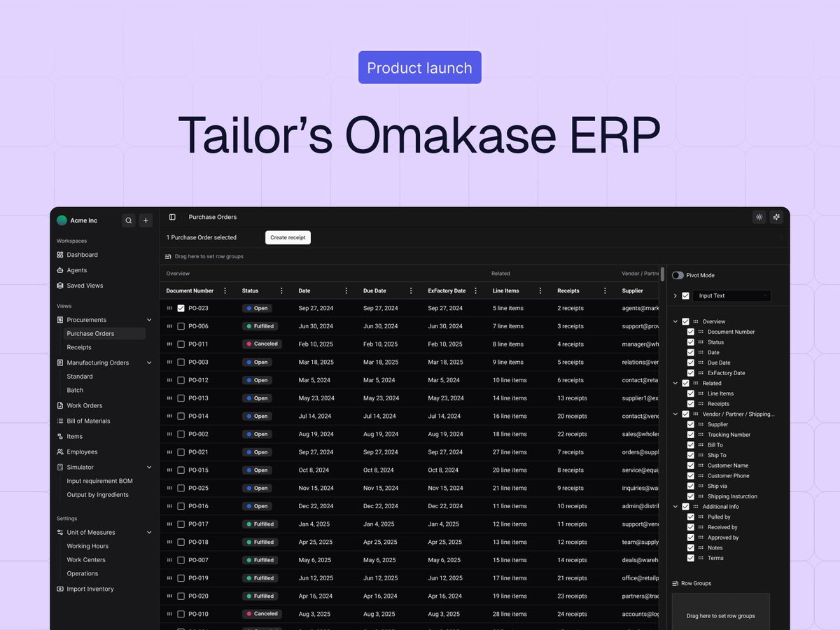This screenshot has height=630, width=840.
Task: Open Line Items column menu dots
Action: click(x=540, y=290)
